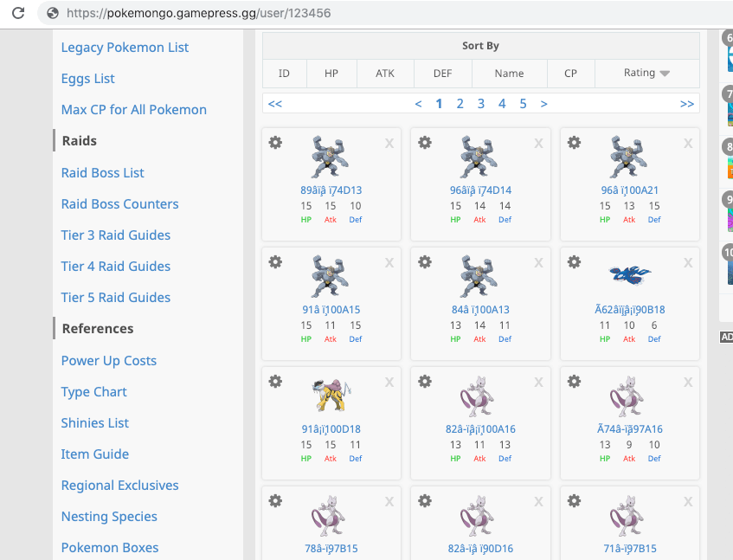Sort Pokemon by ID

coord(284,74)
